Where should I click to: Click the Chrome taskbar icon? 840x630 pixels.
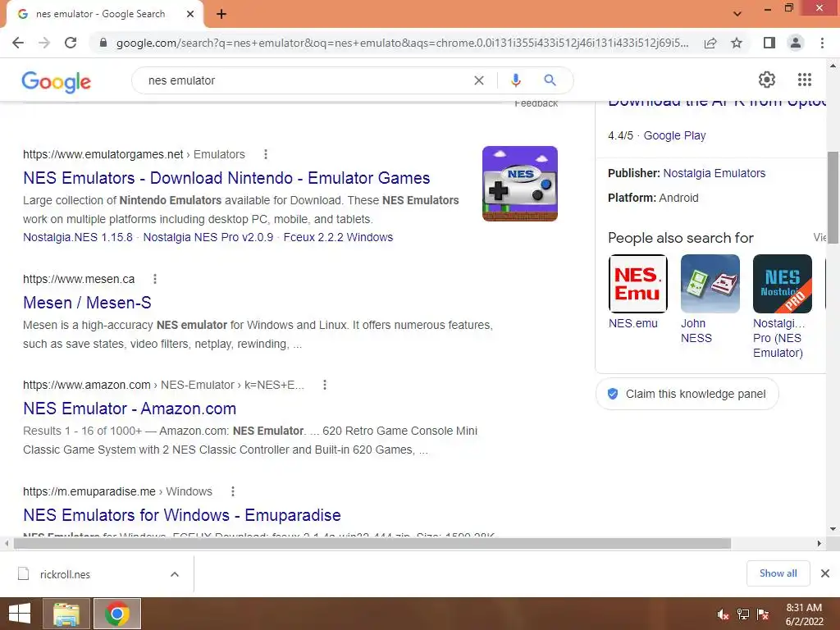pos(116,614)
